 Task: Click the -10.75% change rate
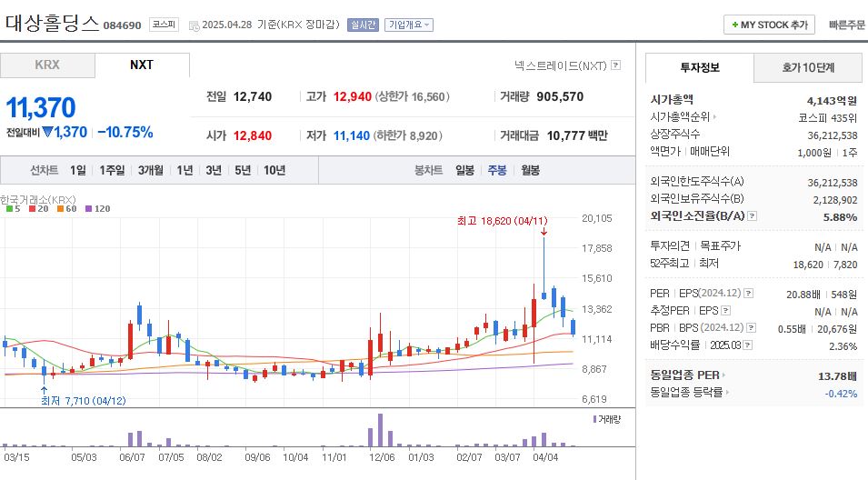125,133
